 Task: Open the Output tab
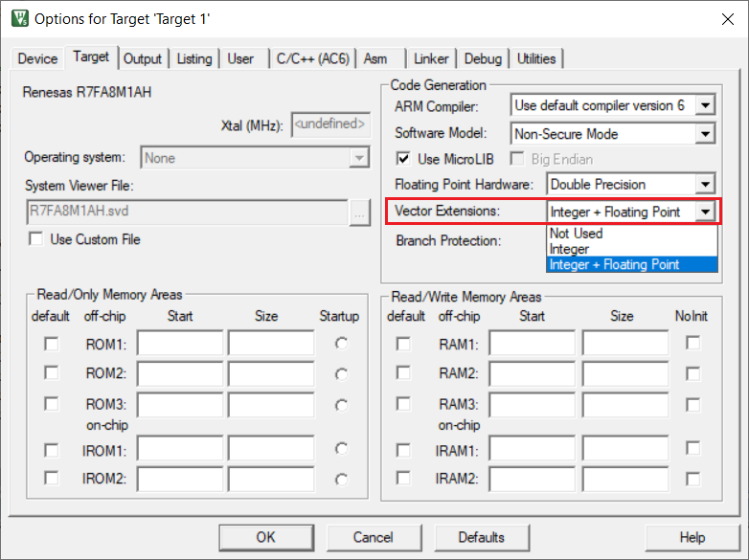pyautogui.click(x=143, y=58)
